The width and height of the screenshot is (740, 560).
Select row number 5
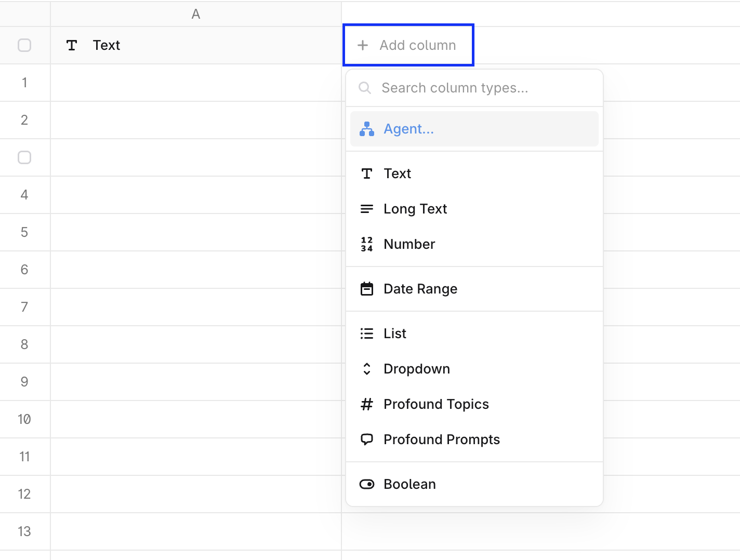24,232
